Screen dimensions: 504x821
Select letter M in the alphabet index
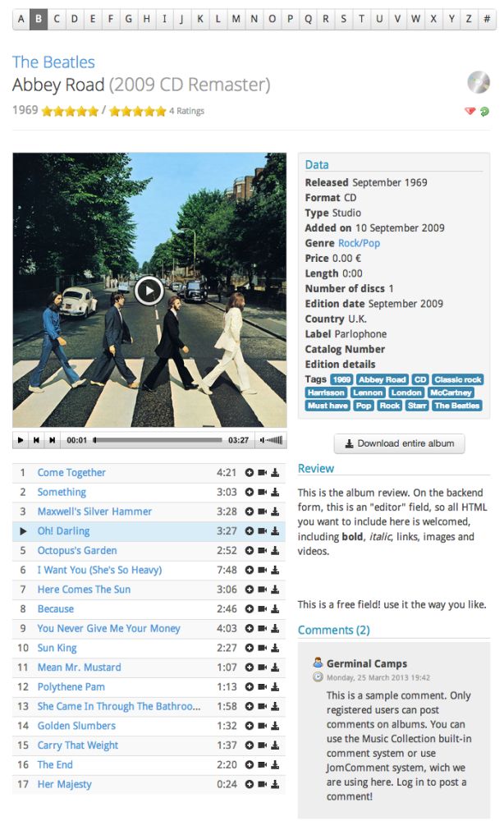pyautogui.click(x=236, y=19)
